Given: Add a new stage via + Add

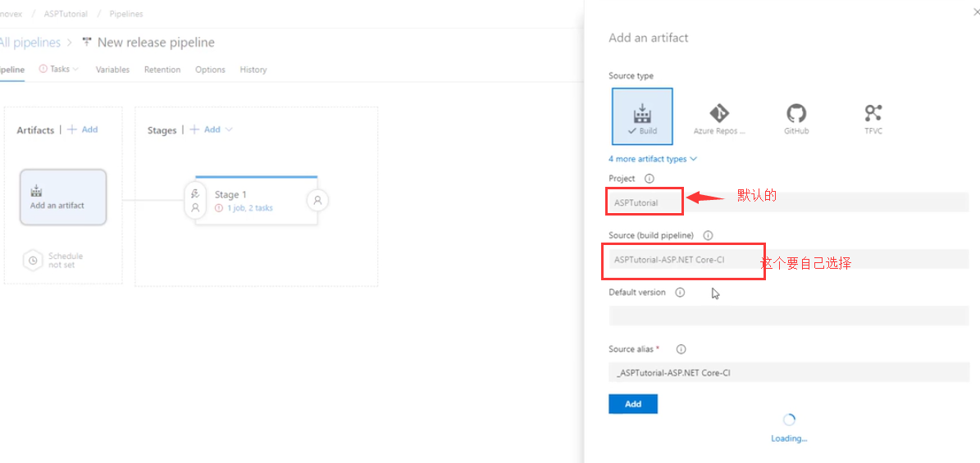Looking at the screenshot, I should pos(205,129).
